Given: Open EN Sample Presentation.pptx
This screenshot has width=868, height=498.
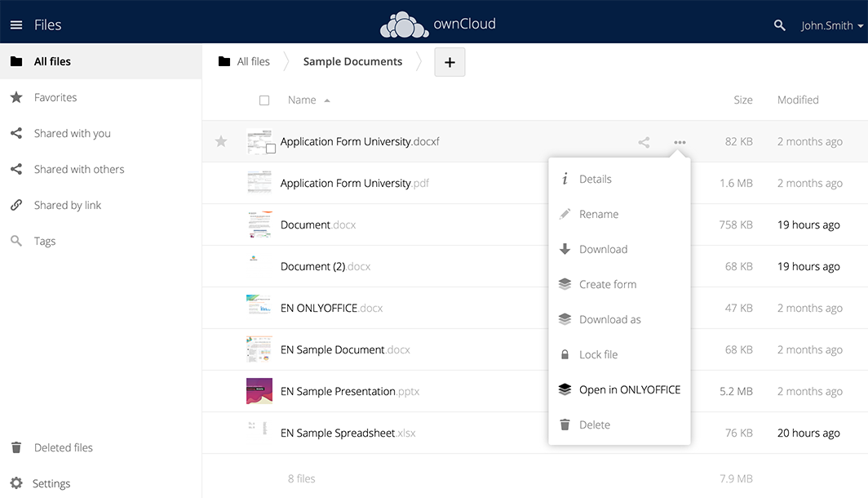Looking at the screenshot, I should (350, 391).
